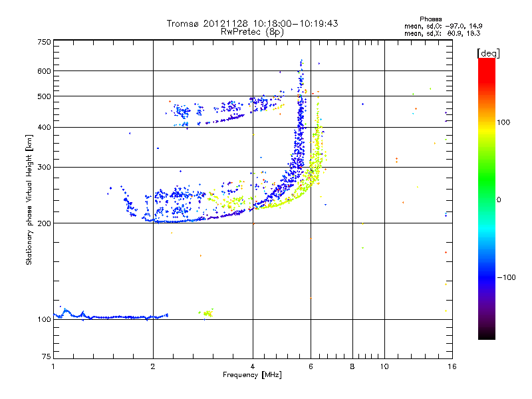Click the 'RwPretec (8p)' subtitle
The image size is (532, 399).
pos(252,32)
